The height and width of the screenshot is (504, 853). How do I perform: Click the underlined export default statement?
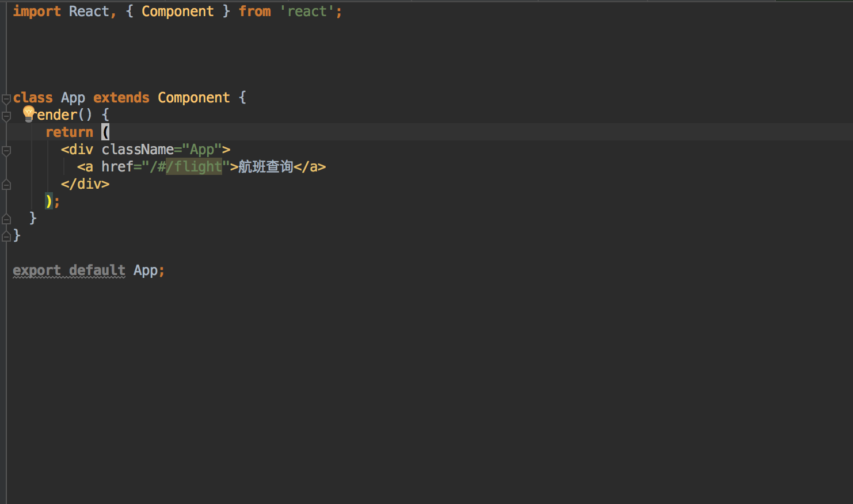coord(68,270)
